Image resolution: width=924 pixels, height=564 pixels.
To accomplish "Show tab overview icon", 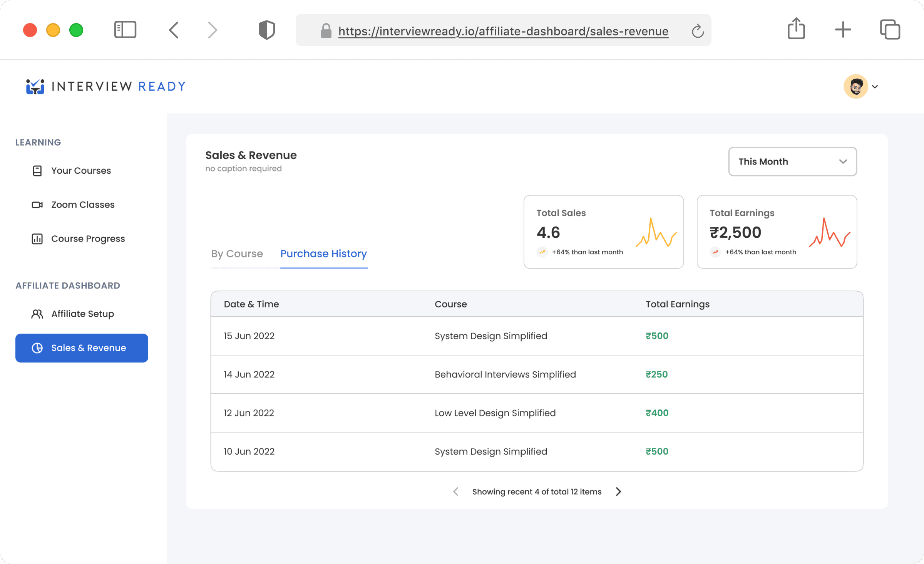I will 890,30.
